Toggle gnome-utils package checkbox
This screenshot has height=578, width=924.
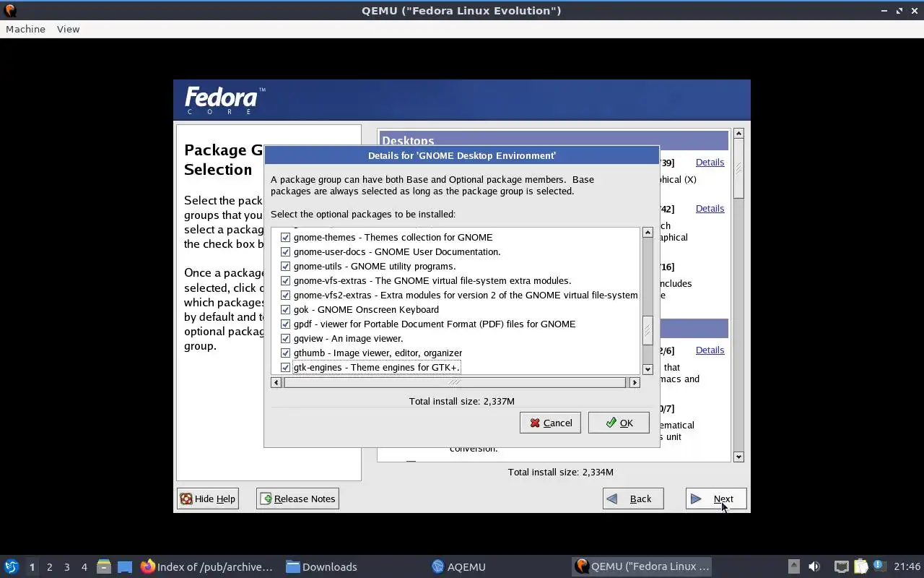point(285,266)
